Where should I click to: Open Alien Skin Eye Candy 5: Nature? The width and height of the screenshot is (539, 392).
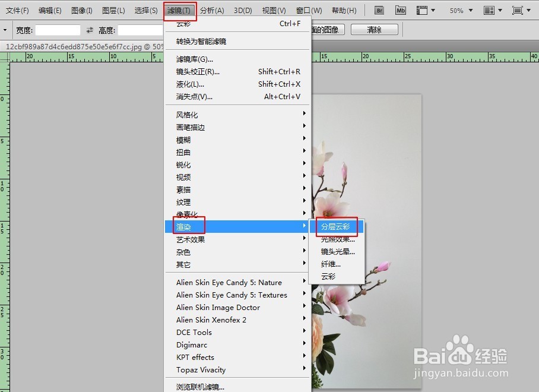pyautogui.click(x=237, y=282)
